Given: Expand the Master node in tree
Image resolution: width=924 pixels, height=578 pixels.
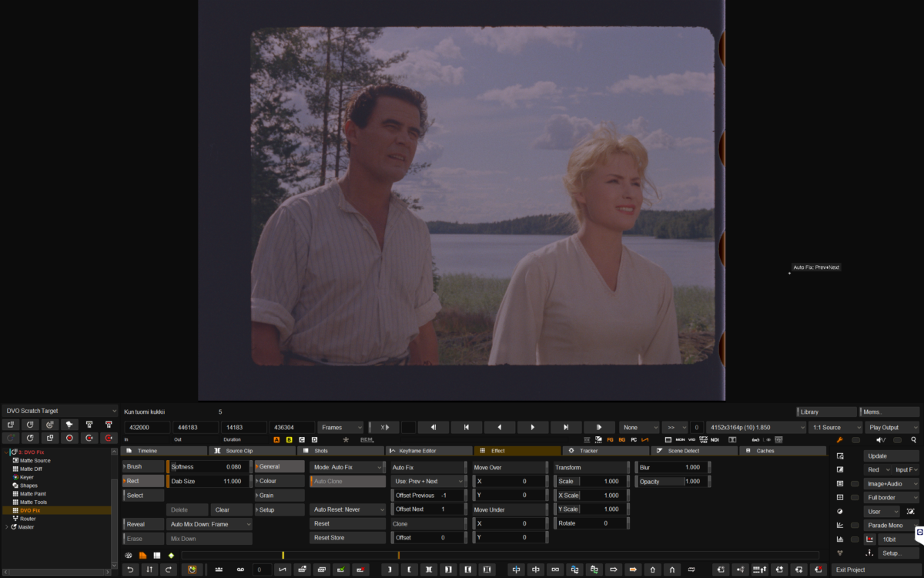Looking at the screenshot, I should tap(7, 527).
